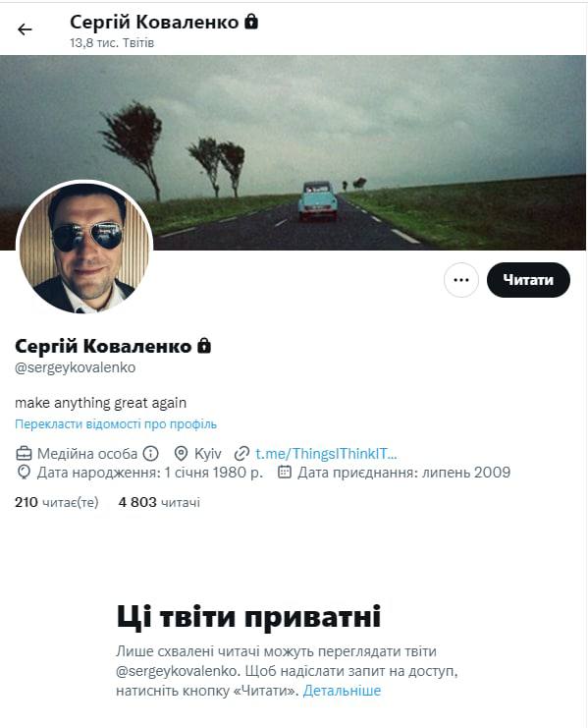Viewport: 588px width, 728px height.
Task: Click the Сергій Коваленко title in top bar
Action: point(154,22)
